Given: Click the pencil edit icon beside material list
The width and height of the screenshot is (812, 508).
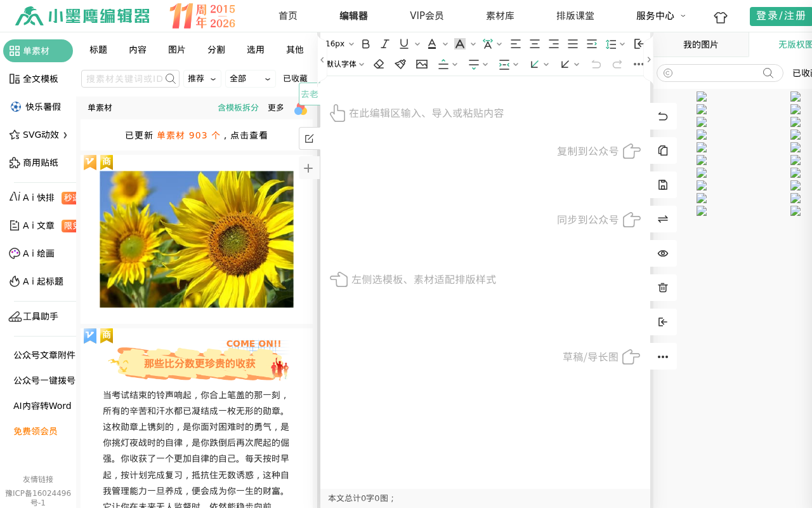Looking at the screenshot, I should (x=309, y=138).
